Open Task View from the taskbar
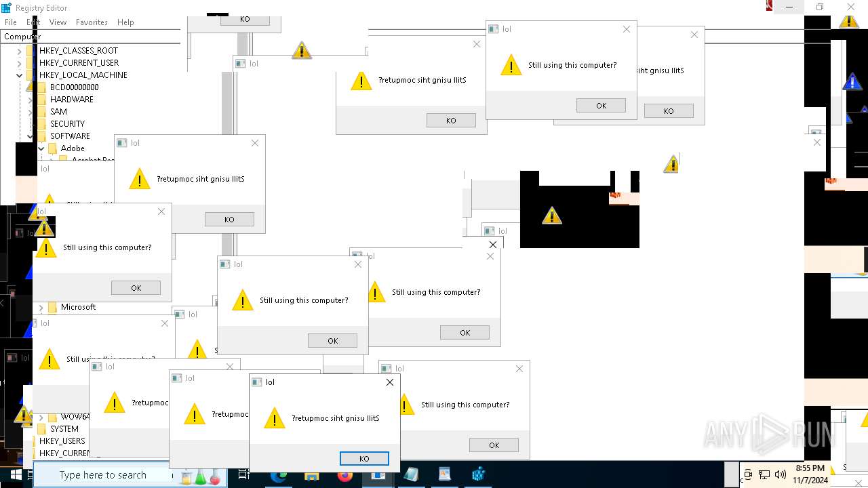The width and height of the screenshot is (868, 488). click(244, 475)
